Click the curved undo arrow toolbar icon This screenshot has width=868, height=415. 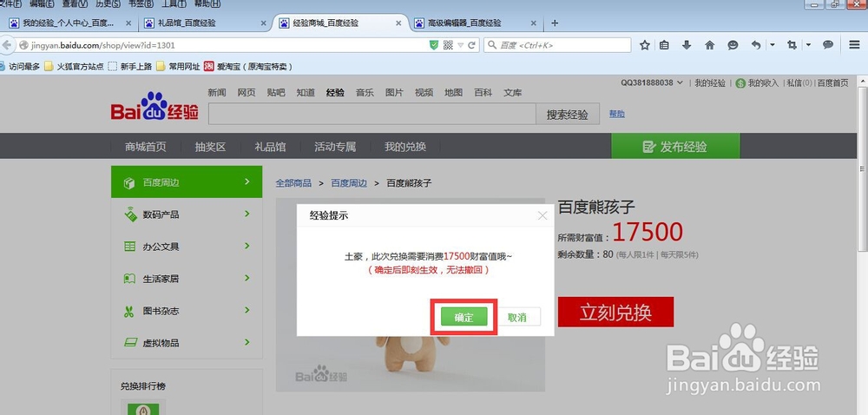756,45
